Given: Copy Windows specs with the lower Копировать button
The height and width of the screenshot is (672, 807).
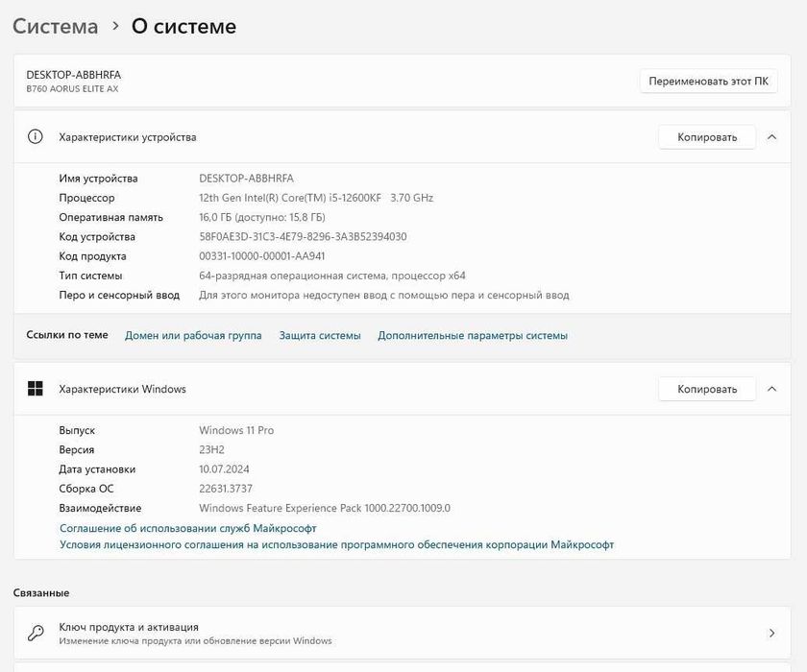Looking at the screenshot, I should [706, 389].
